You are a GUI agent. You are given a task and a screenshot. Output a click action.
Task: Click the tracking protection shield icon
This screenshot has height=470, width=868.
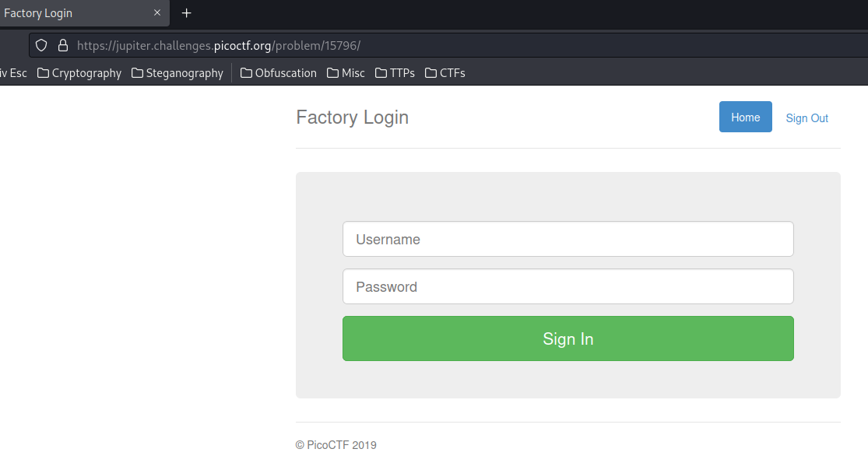[41, 45]
